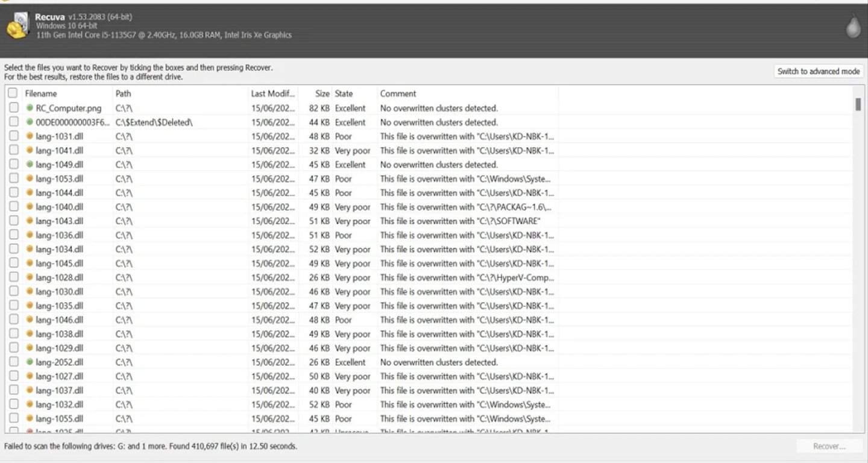868x463 pixels.
Task: Click the vertical scrollbar thumb of file list
Action: tap(858, 104)
